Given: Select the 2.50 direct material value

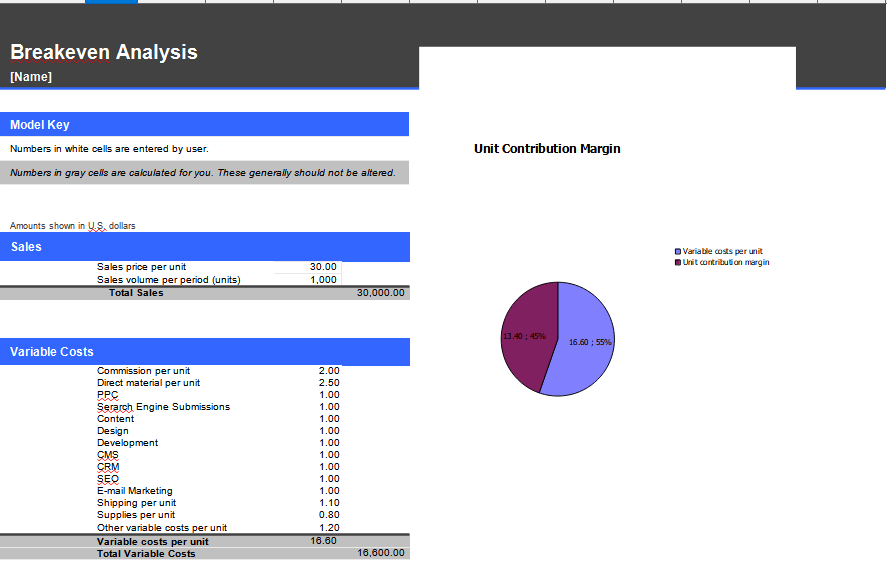Looking at the screenshot, I should pyautogui.click(x=329, y=383).
